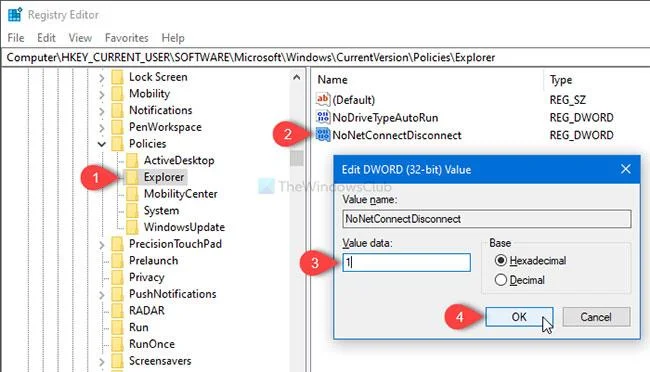
Task: Select the Prelaunch folder icon
Action: (118, 260)
